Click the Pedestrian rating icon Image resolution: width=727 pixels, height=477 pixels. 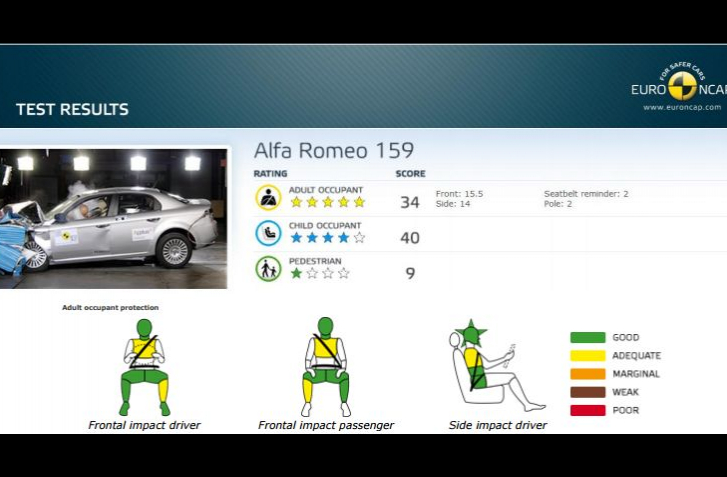(x=268, y=268)
